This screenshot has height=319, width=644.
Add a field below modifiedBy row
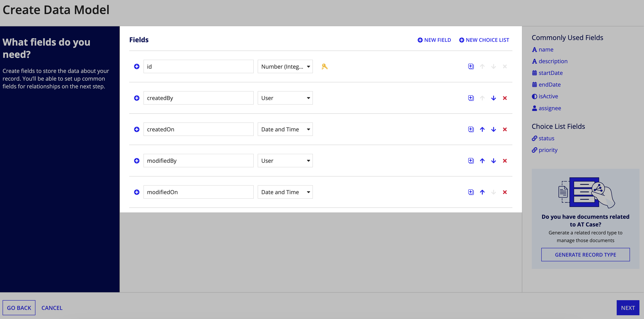[x=471, y=161]
